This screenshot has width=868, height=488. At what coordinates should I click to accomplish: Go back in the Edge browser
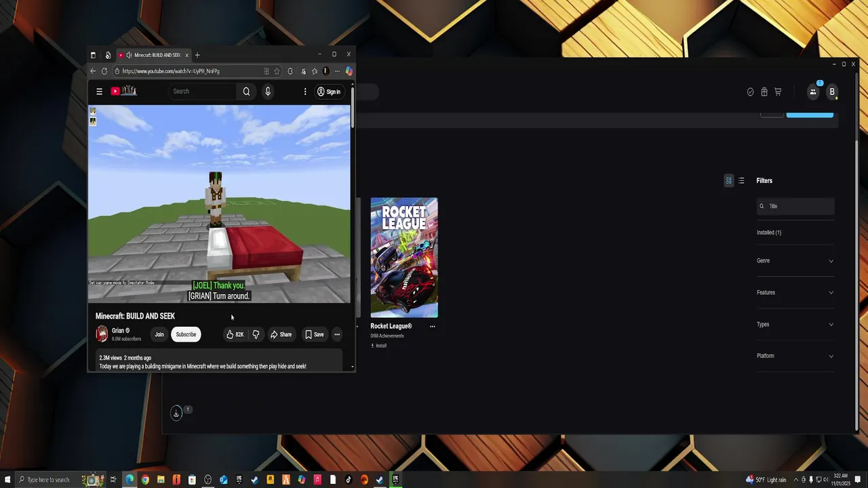[x=93, y=71]
